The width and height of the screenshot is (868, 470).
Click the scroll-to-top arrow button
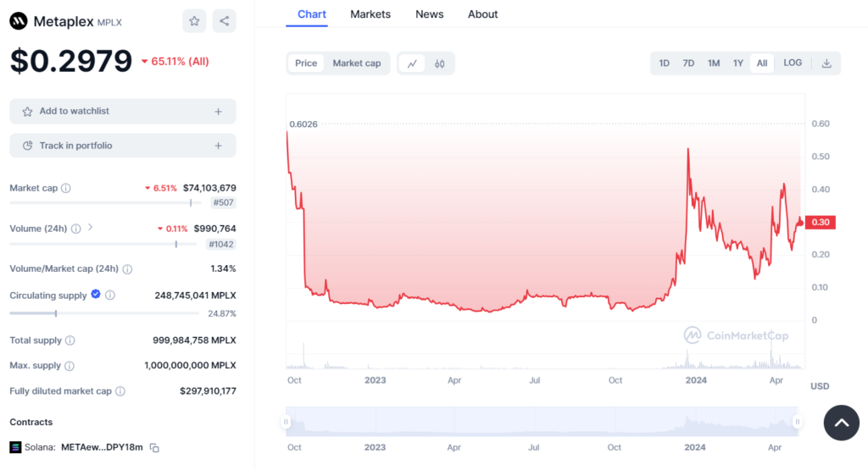[841, 423]
